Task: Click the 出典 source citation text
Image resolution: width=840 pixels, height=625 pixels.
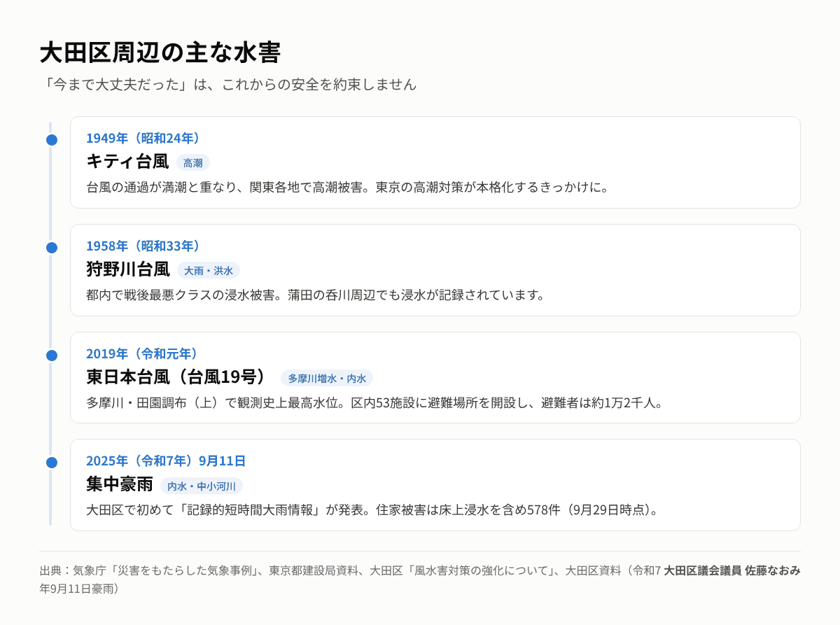Action: point(350,580)
